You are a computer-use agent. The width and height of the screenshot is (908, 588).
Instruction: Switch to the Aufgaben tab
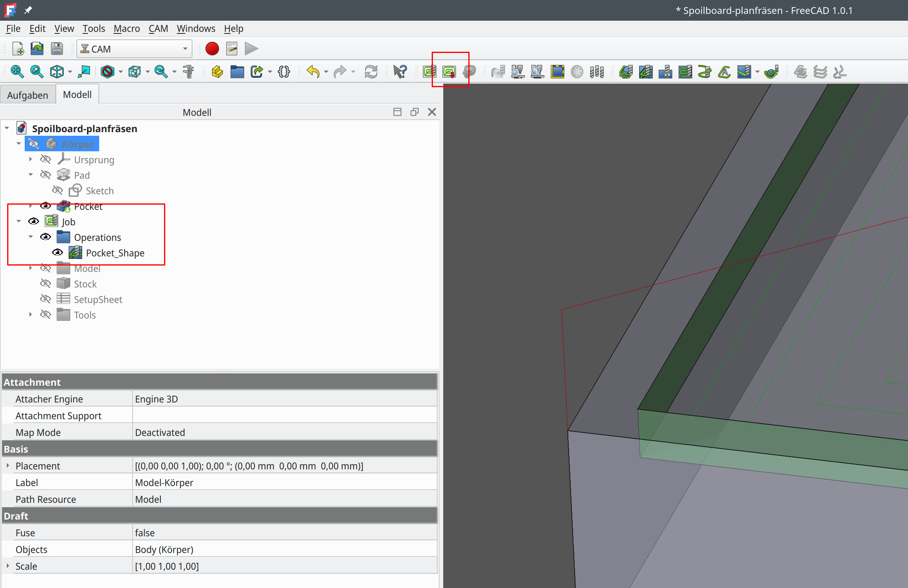(x=27, y=95)
